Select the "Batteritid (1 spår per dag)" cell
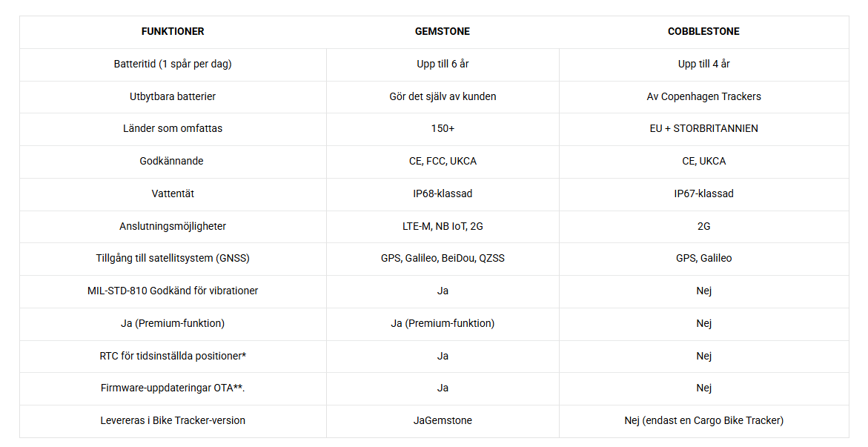This screenshot has width=868, height=447. pyautogui.click(x=173, y=64)
